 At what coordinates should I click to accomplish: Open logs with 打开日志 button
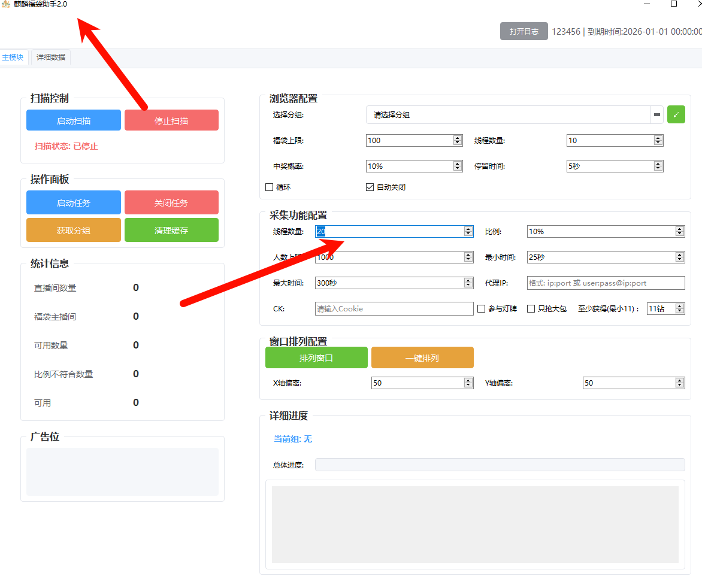524,32
